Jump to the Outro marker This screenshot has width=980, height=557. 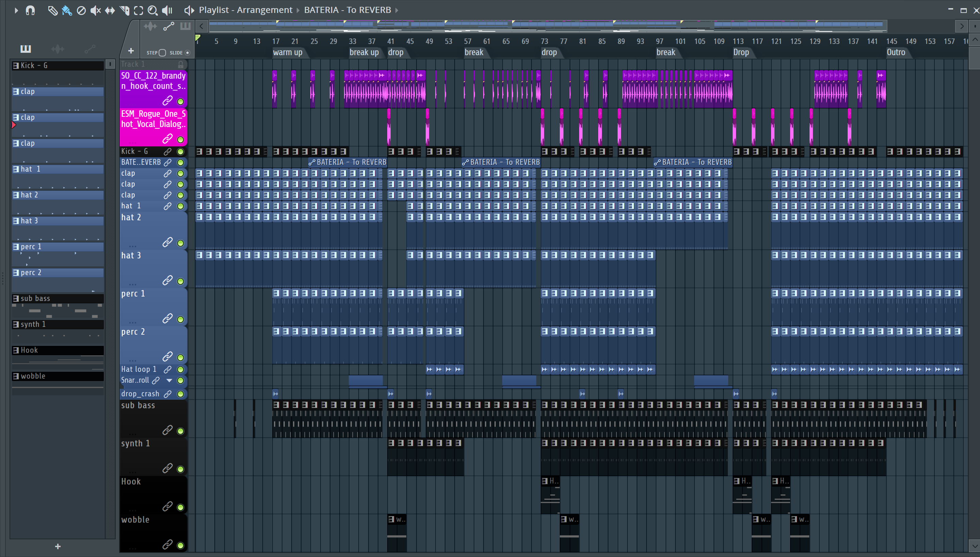coord(896,52)
